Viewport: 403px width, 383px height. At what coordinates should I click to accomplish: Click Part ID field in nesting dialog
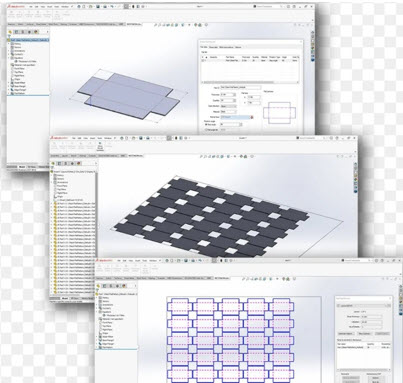tap(241, 87)
